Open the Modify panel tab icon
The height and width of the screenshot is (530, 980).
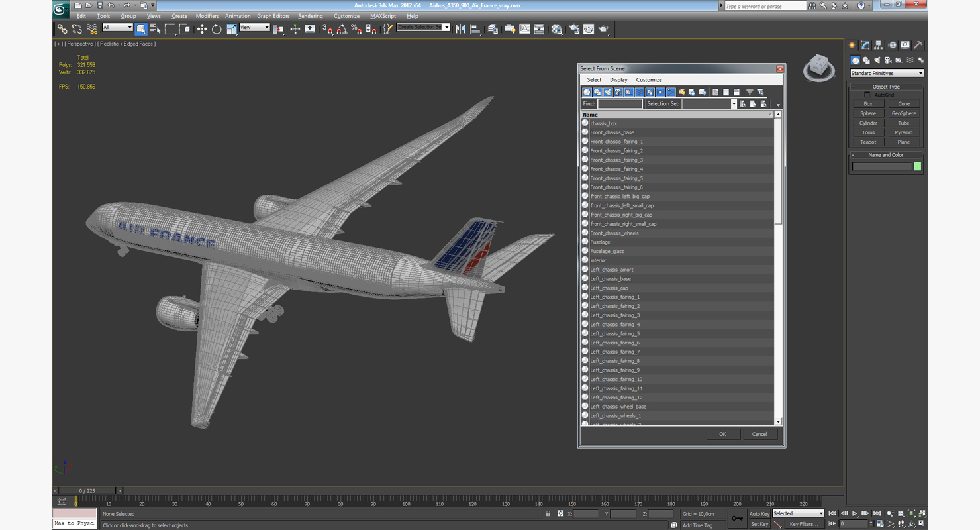point(865,45)
